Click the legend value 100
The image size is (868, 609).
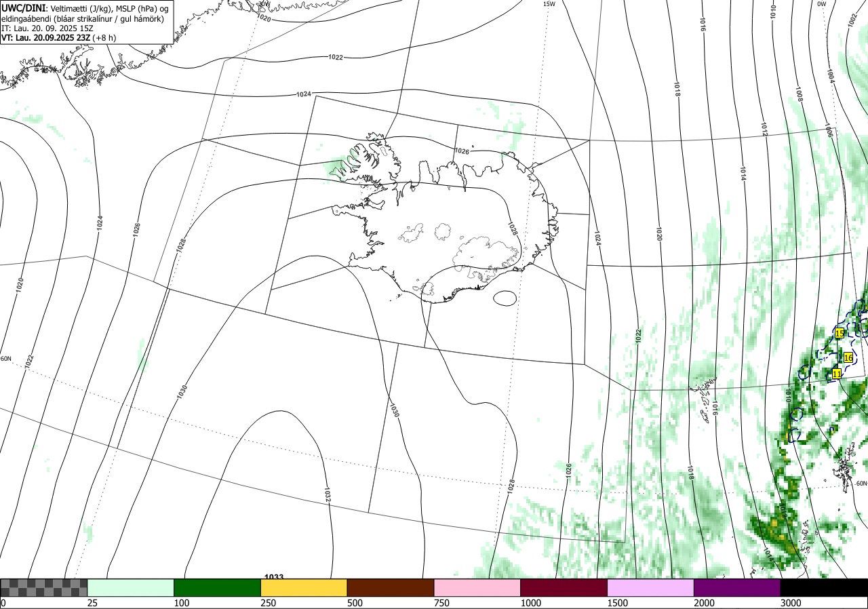coord(182,603)
